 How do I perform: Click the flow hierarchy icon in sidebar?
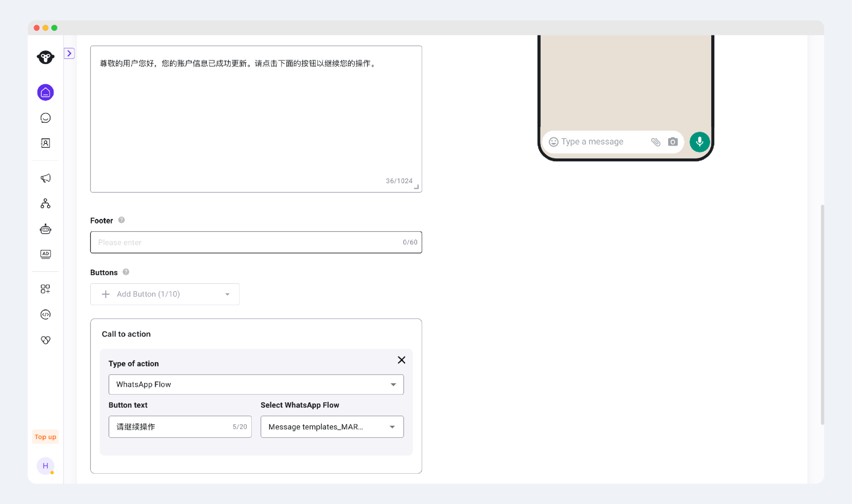[x=45, y=204]
